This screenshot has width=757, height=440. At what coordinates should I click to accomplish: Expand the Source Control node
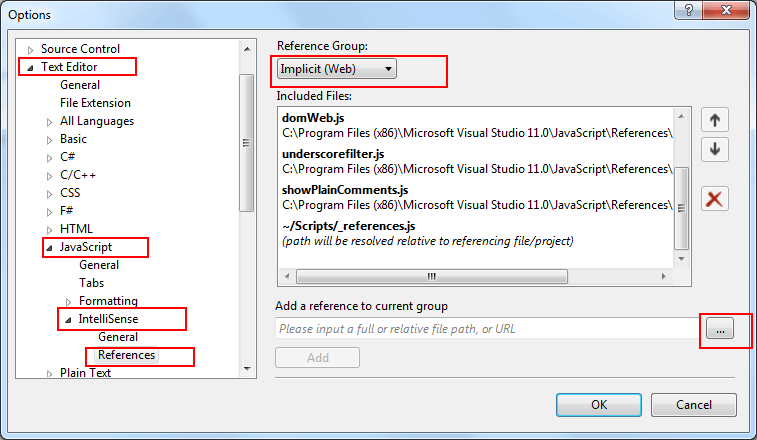(30, 50)
